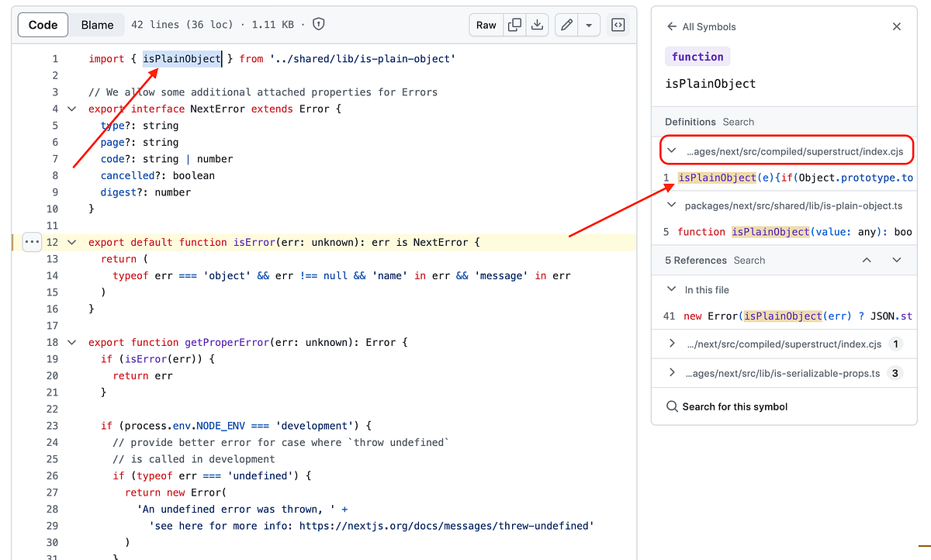Expand references in superstruct/index.cjs
Screen dimensions: 931x560
tap(672, 344)
